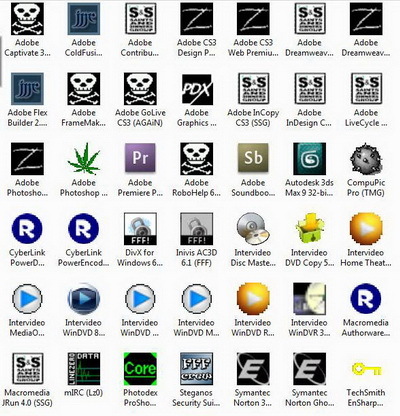This screenshot has height=416, width=400.
Task: Click the Adobe FrameMaker skull icon
Action: [x=84, y=89]
